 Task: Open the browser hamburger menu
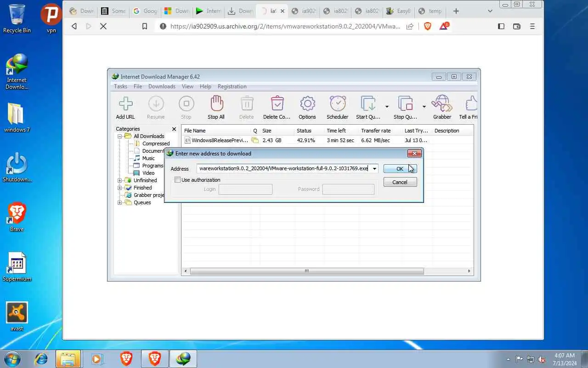tap(532, 26)
